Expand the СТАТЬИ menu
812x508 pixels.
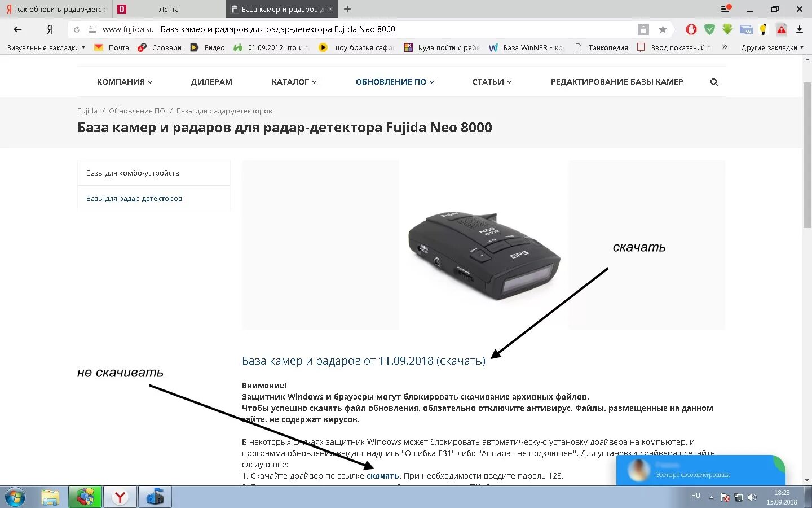pos(492,82)
